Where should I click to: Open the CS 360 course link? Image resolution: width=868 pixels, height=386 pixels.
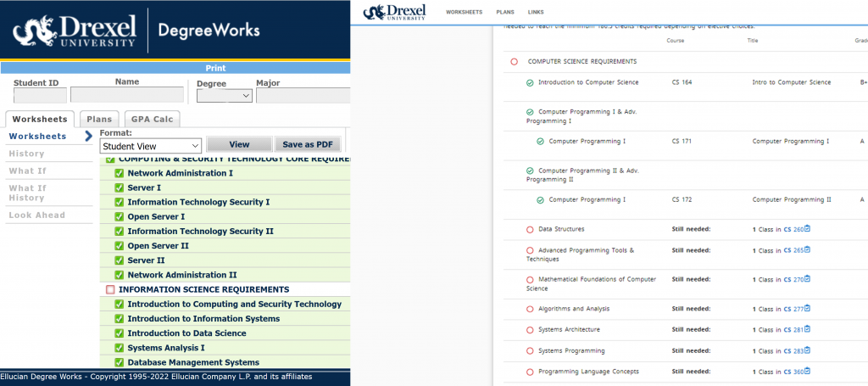click(x=793, y=372)
